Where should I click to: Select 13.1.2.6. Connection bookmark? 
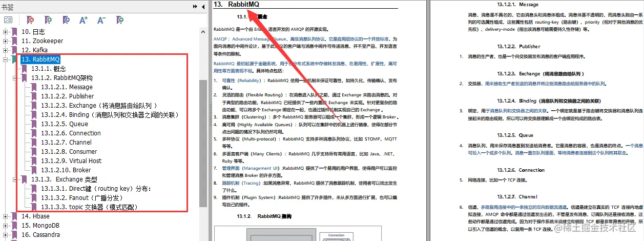pyautogui.click(x=71, y=133)
